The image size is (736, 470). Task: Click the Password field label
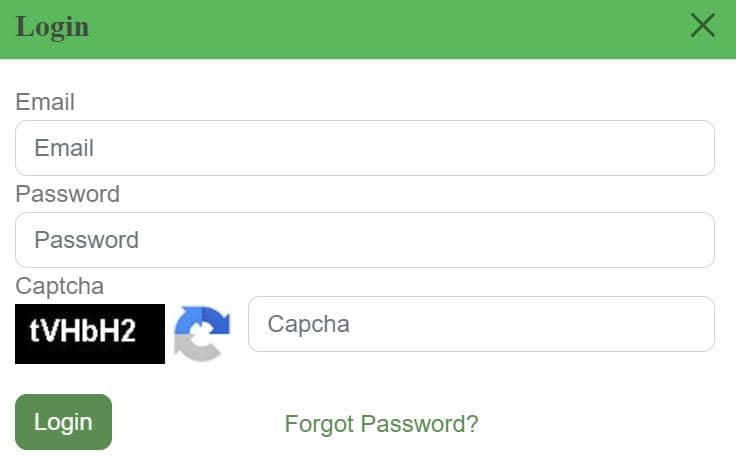coord(67,194)
